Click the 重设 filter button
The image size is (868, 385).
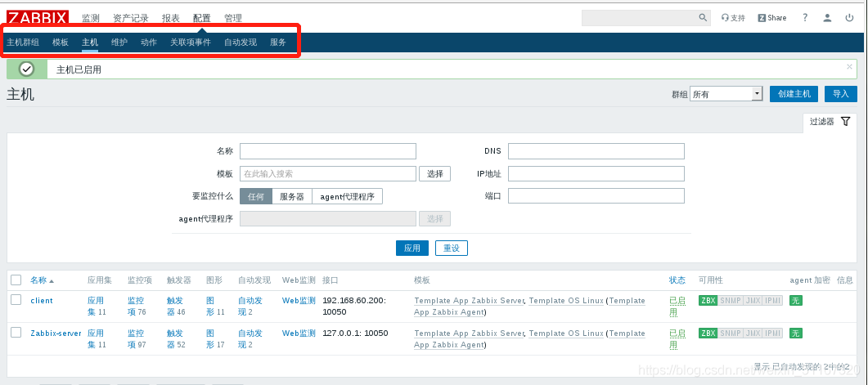pyautogui.click(x=451, y=248)
